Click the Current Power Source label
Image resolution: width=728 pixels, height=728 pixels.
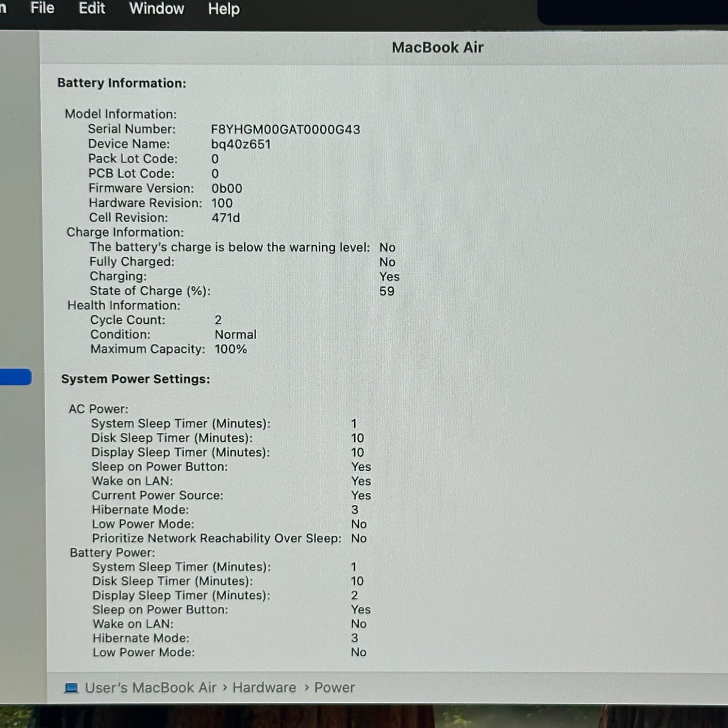158,495
